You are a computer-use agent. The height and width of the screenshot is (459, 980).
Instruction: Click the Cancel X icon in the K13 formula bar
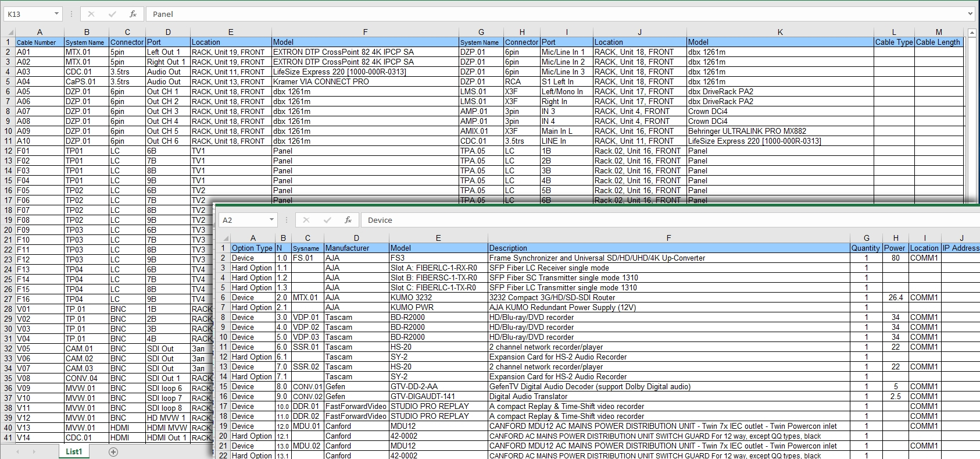pyautogui.click(x=91, y=14)
